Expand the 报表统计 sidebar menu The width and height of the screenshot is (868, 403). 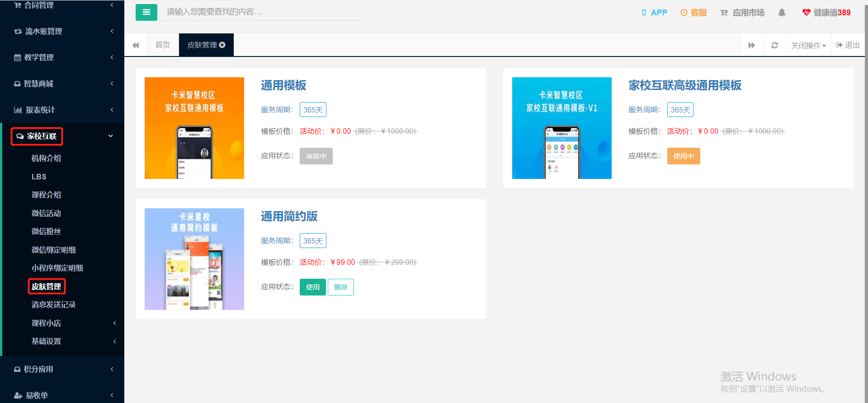pyautogui.click(x=62, y=110)
